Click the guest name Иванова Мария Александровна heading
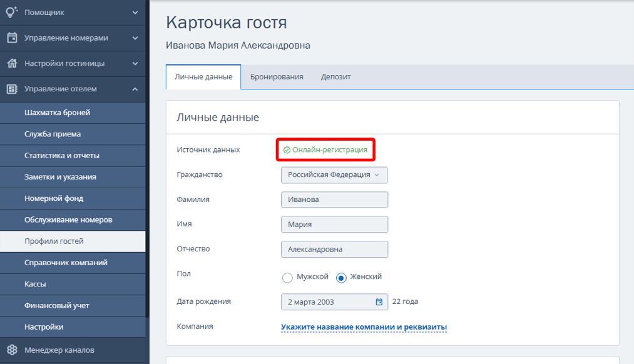The height and width of the screenshot is (364, 634). point(238,46)
